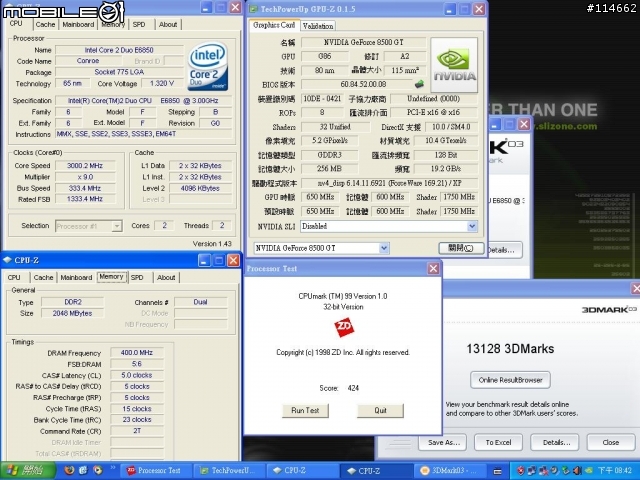Switch to TechPowerUp GPU-Z taskbar button
This screenshot has width=640, height=480.
pos(230,471)
